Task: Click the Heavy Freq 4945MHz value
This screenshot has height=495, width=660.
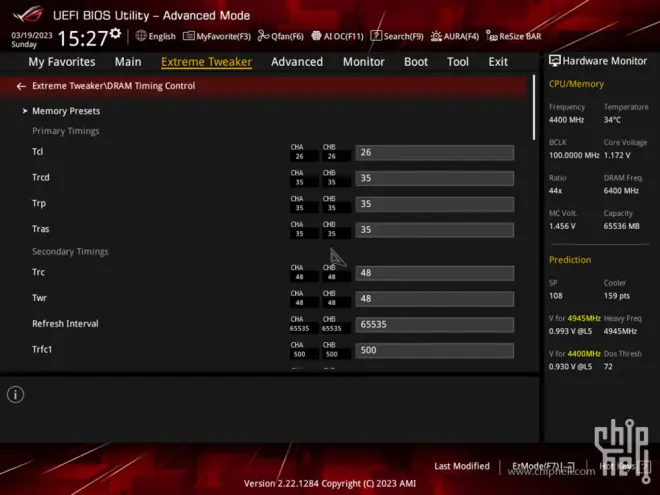Action: tap(620, 331)
